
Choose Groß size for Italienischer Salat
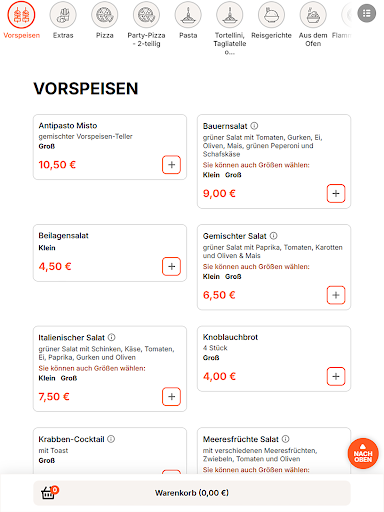point(69,378)
